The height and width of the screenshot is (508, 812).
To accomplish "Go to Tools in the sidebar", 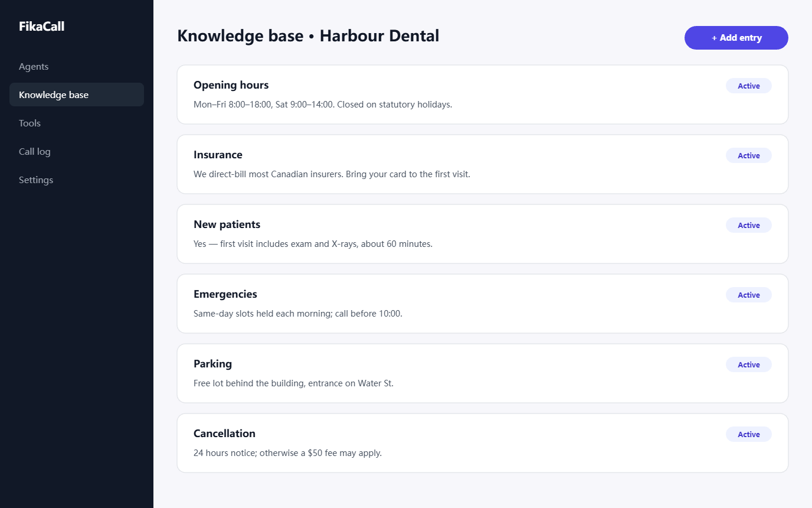I will 77,123.
